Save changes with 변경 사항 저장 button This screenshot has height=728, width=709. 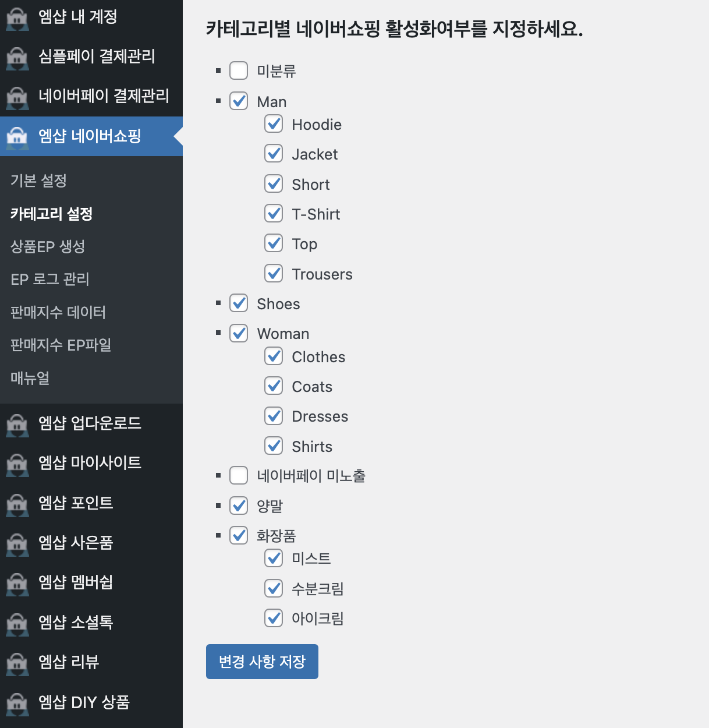pos(262,662)
